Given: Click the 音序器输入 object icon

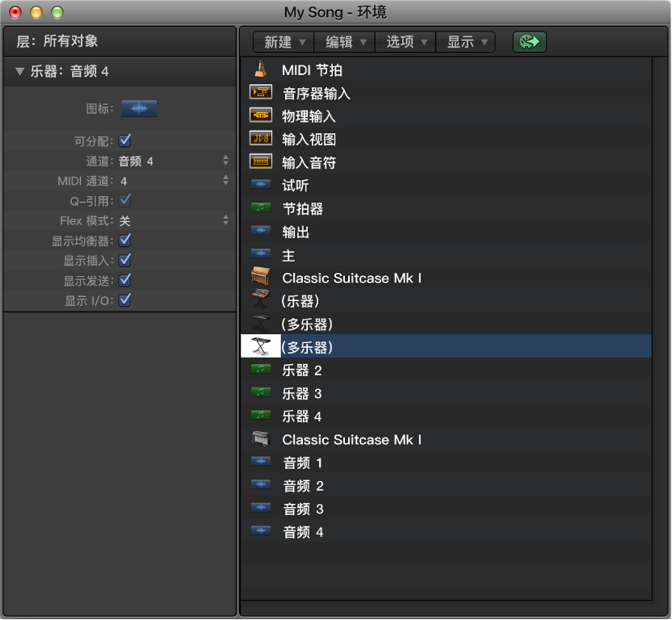Looking at the screenshot, I should click(261, 92).
